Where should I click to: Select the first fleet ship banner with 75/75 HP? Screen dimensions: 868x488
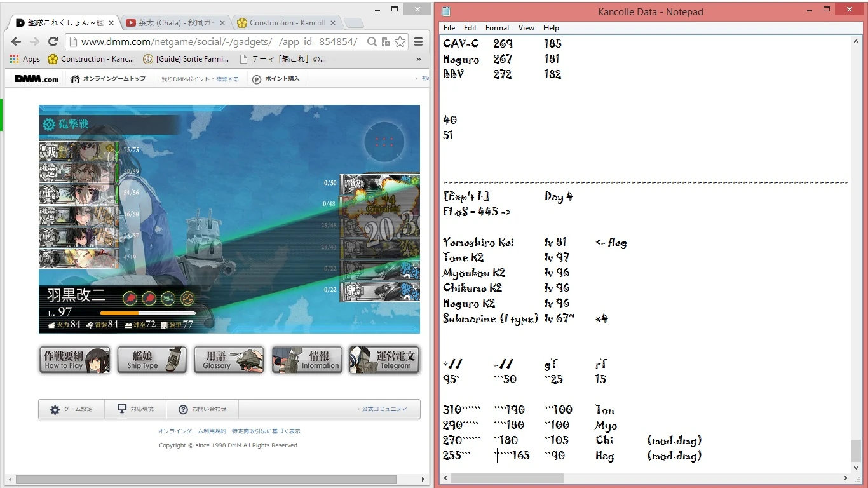point(79,151)
